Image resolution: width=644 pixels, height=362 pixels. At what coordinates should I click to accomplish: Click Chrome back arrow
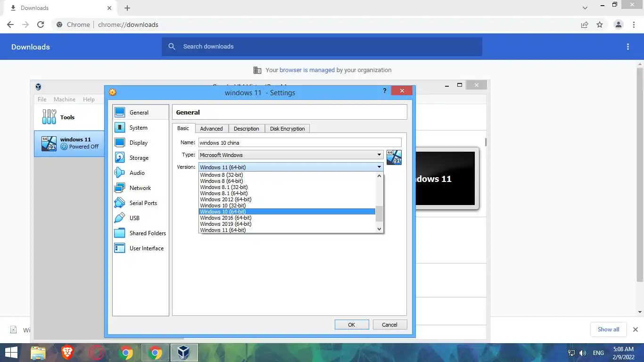pyautogui.click(x=10, y=25)
